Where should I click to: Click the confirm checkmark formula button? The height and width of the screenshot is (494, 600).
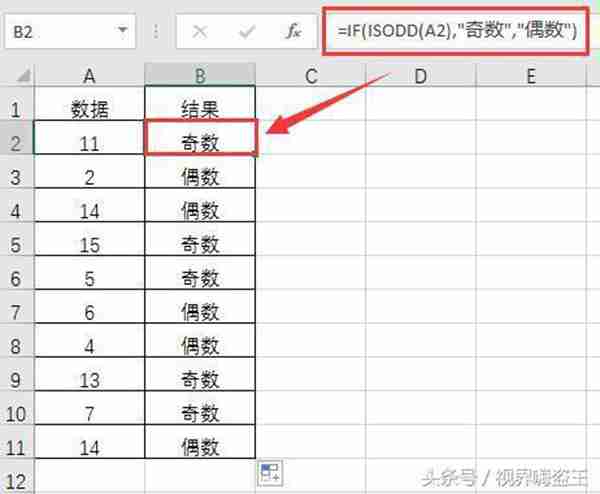point(247,32)
